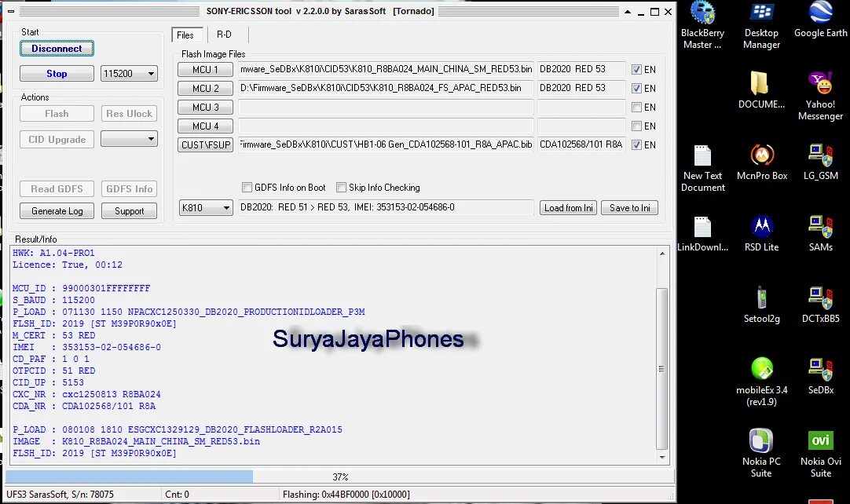Click the window system menu icon in title bar
This screenshot has width=850, height=504.
(11, 11)
